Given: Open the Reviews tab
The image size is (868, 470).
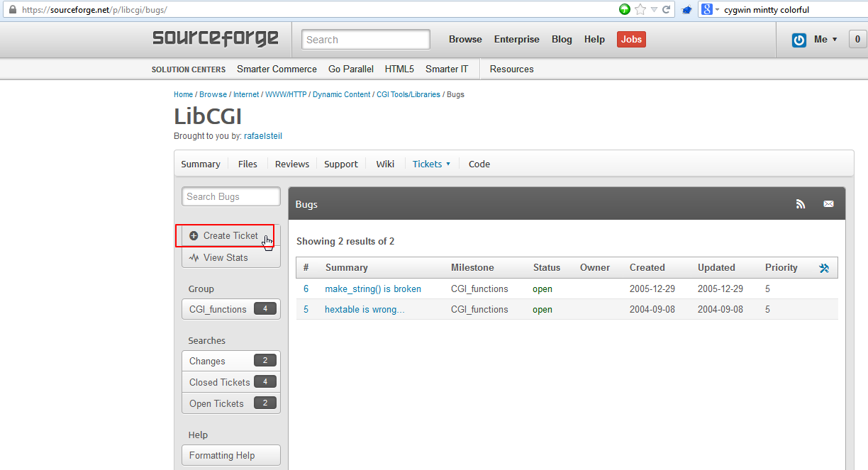Looking at the screenshot, I should point(292,164).
